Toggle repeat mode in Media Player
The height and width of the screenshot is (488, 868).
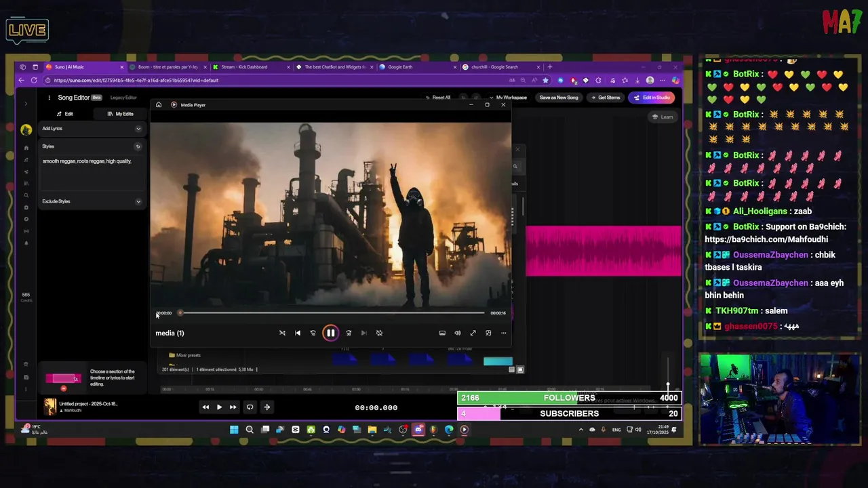pos(379,333)
